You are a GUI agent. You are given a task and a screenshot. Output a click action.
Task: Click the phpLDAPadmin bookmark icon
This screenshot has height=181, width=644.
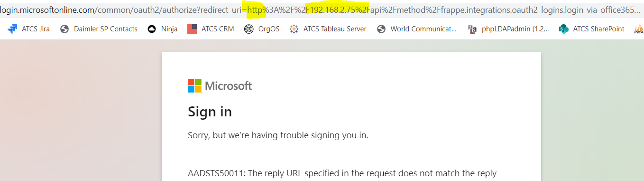pyautogui.click(x=472, y=29)
